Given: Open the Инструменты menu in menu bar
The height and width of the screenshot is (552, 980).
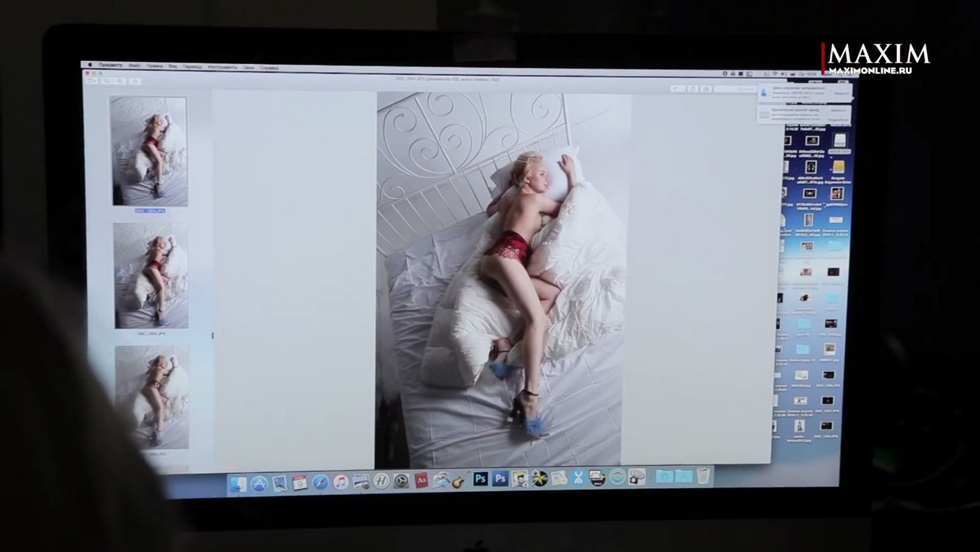Looking at the screenshot, I should click(222, 67).
